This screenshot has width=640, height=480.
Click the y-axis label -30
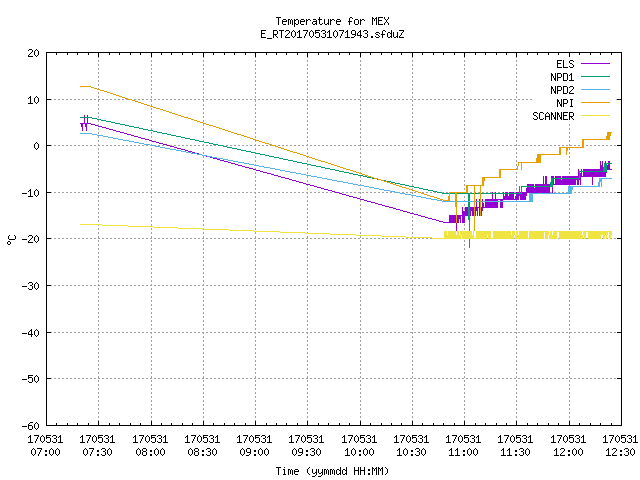(31, 286)
